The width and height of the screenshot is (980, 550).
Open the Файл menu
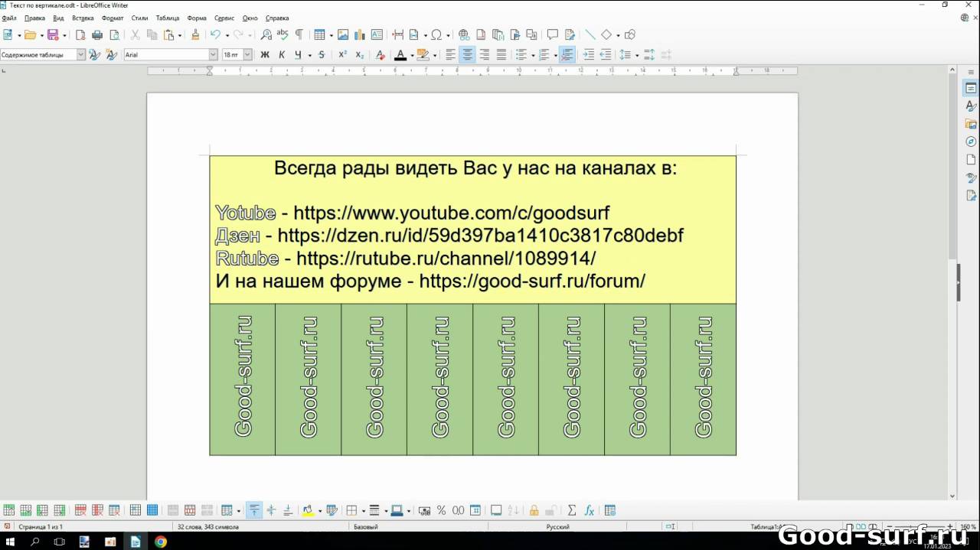tap(9, 18)
